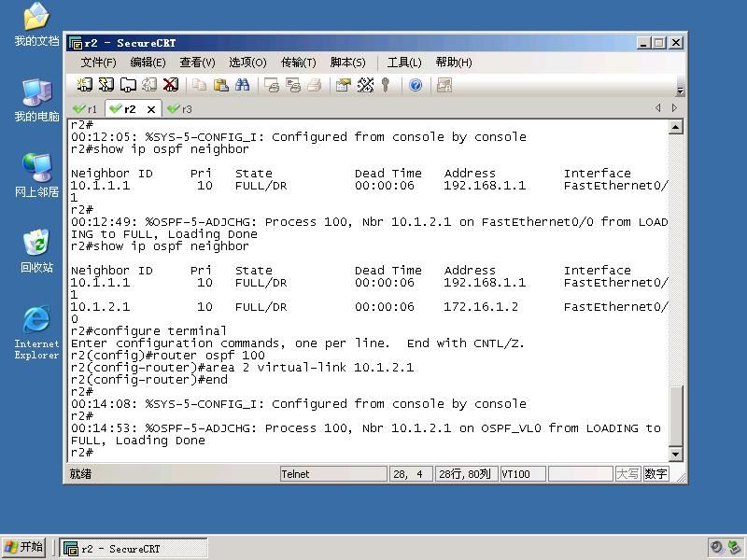Switch to the r1 session tab
This screenshot has height=560, width=747.
[x=85, y=109]
